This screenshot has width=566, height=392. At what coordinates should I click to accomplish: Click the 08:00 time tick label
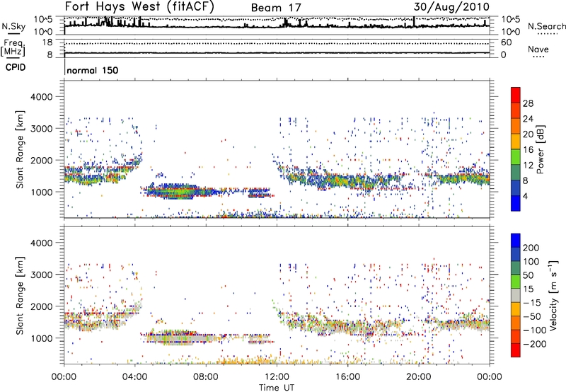tap(206, 377)
